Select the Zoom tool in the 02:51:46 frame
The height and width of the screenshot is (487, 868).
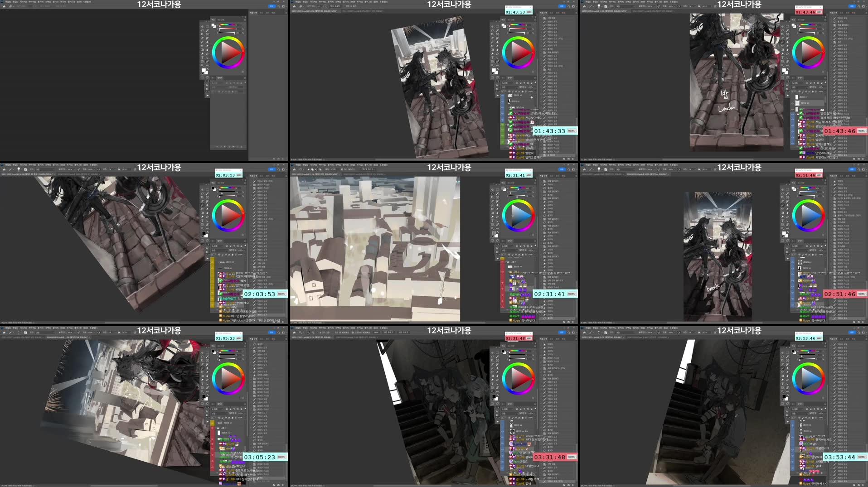pos(782,229)
